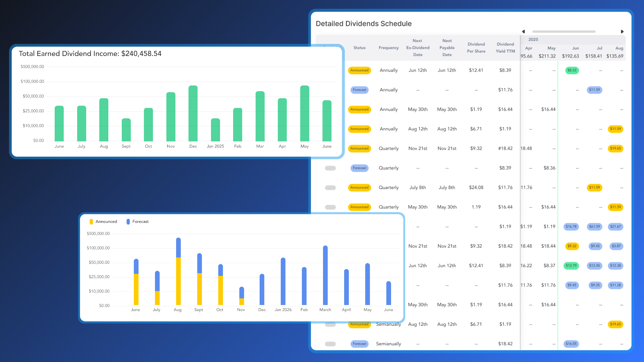The height and width of the screenshot is (362, 644).
Task: Click the Announced legend item in chart
Action: tap(106, 222)
